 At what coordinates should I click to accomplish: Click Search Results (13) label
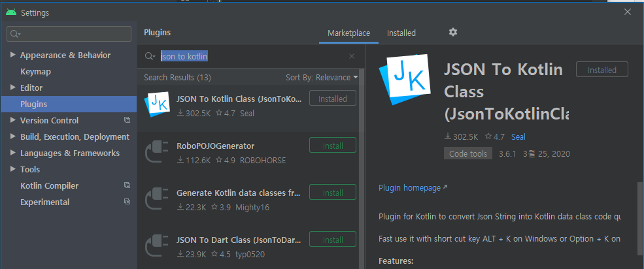click(x=177, y=78)
